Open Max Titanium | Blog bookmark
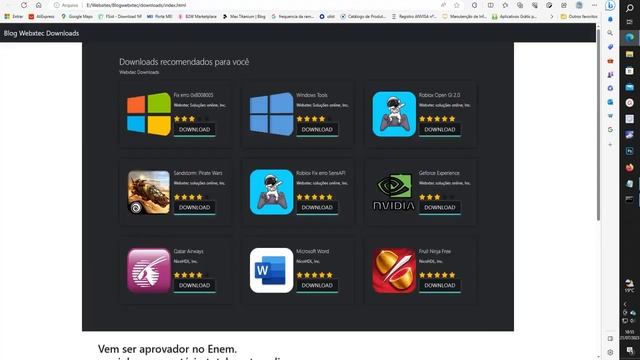Viewport: 640px width, 360px height. click(244, 16)
